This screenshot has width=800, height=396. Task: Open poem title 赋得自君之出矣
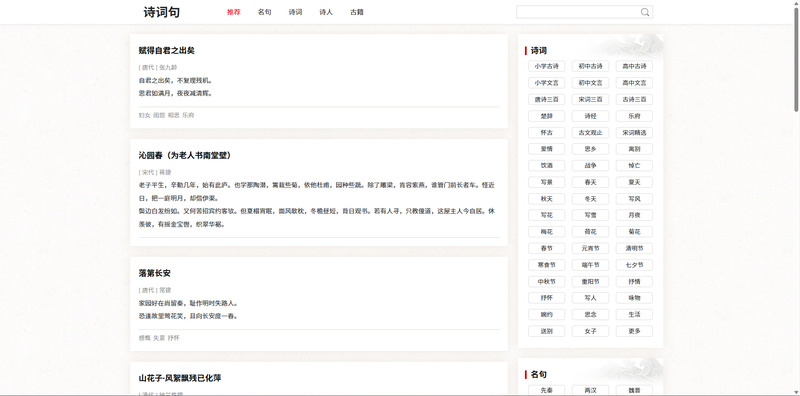166,51
